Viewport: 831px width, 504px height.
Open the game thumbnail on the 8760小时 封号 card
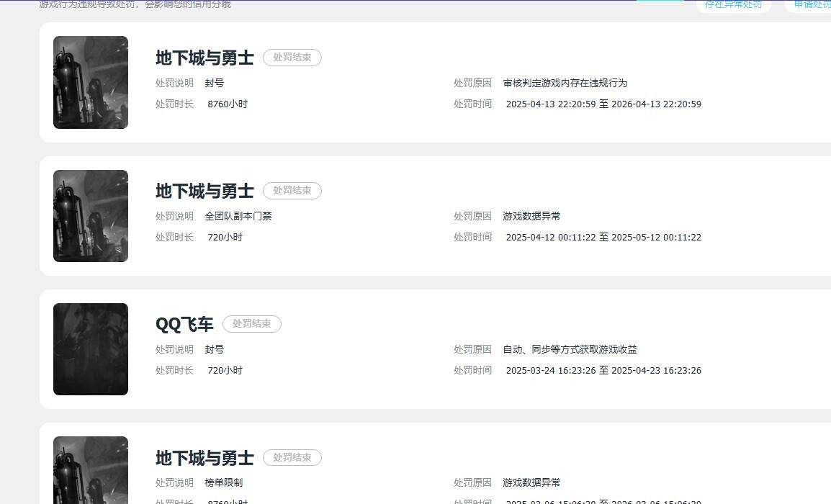pos(91,82)
